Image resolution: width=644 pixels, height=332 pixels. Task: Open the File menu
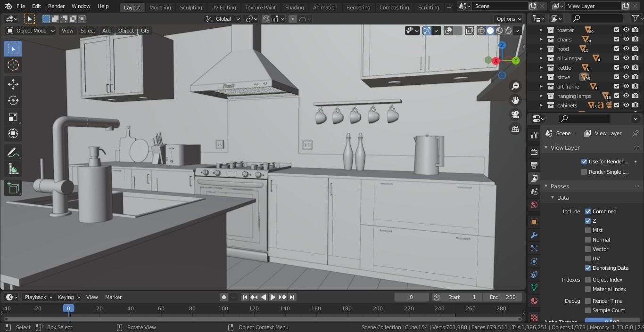pyautogui.click(x=21, y=6)
